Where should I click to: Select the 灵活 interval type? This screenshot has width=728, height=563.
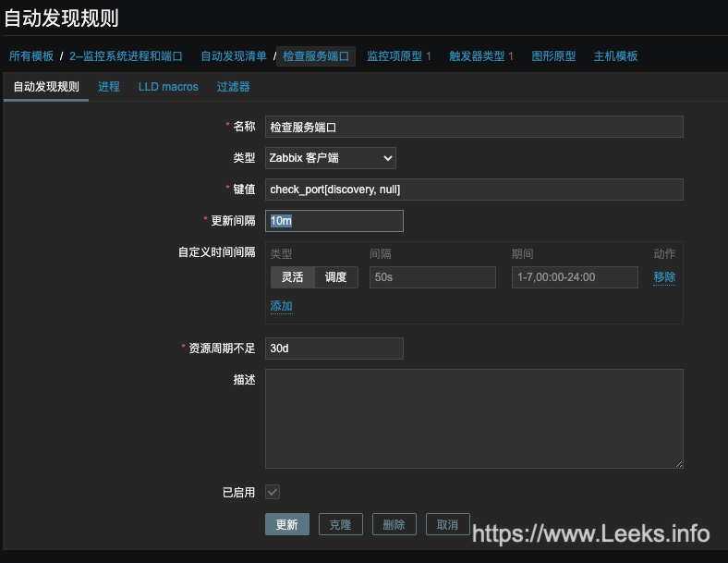(293, 277)
